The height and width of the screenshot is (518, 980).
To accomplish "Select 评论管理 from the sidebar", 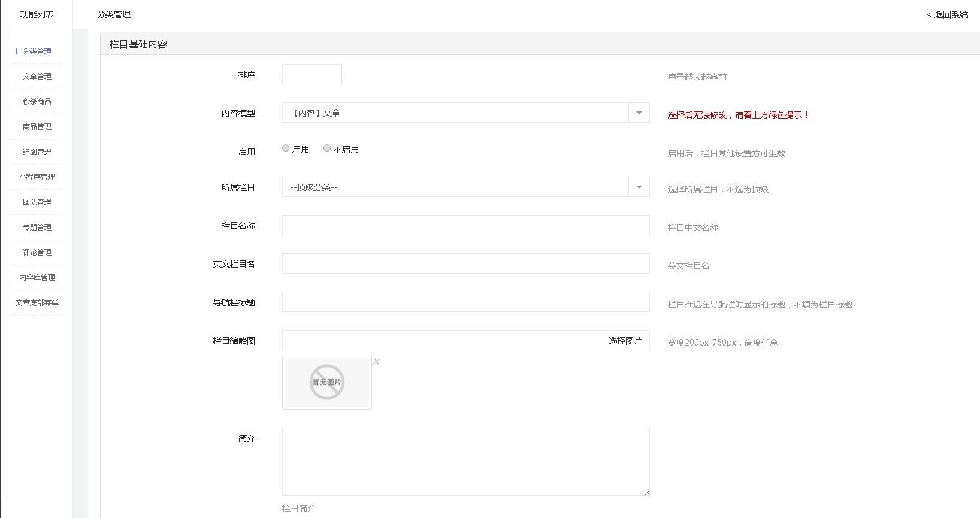I will point(37,253).
